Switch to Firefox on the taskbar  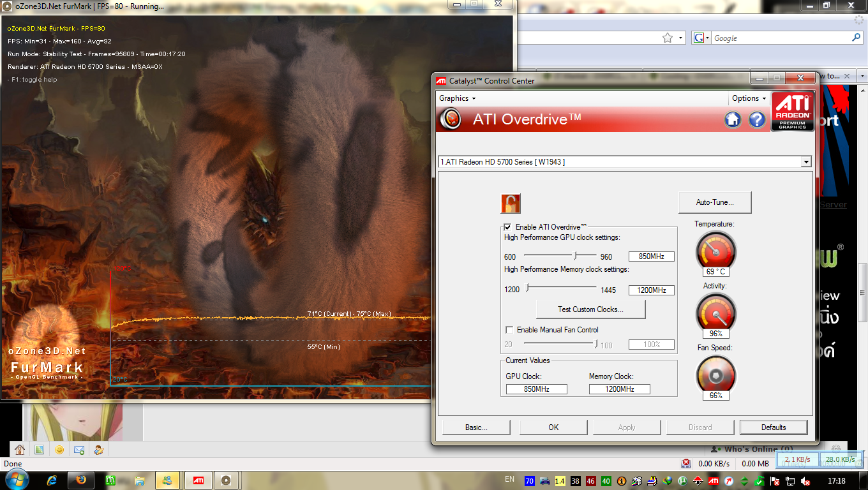coord(81,480)
